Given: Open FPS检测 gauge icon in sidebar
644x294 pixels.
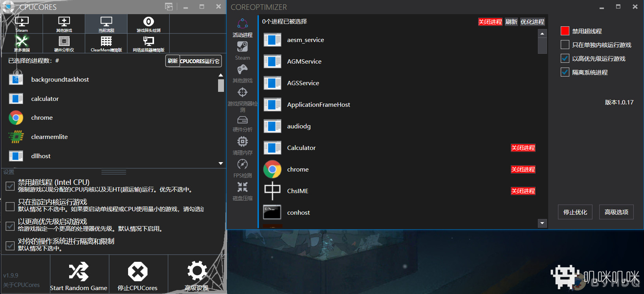Looking at the screenshot, I should (242, 164).
